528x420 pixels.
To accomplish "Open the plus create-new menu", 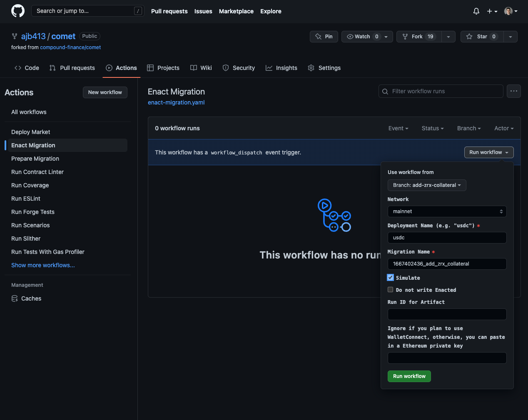I will [492, 11].
